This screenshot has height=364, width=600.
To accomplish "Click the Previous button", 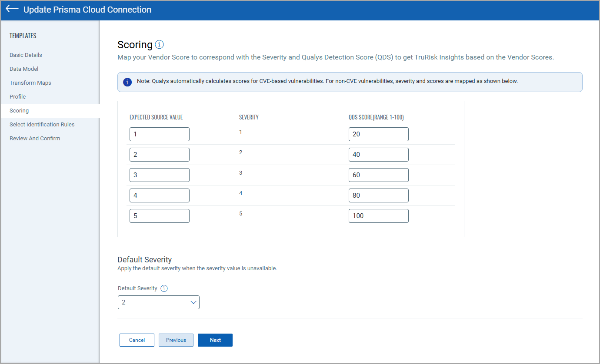I will (176, 340).
